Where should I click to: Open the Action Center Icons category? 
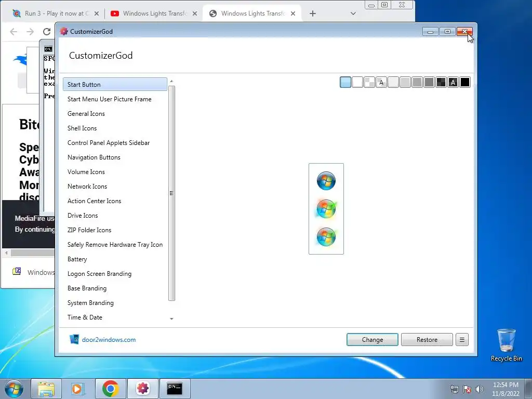point(115,201)
